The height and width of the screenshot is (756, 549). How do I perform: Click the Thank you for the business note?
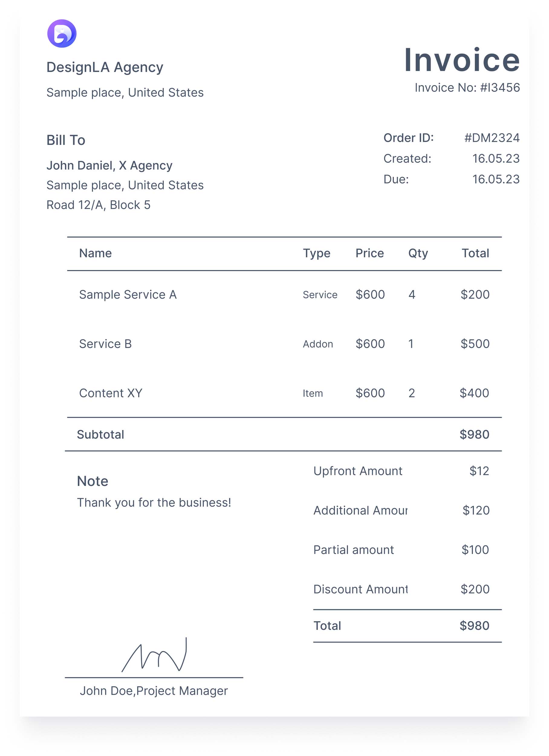pyautogui.click(x=154, y=503)
